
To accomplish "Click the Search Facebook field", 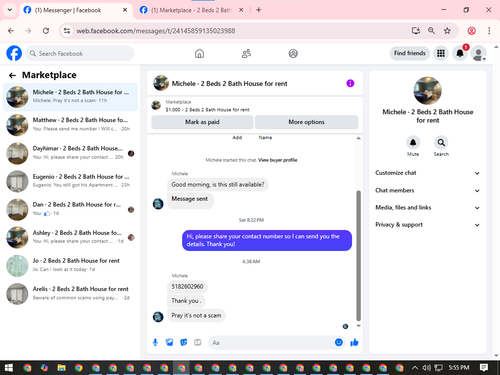I will (80, 53).
